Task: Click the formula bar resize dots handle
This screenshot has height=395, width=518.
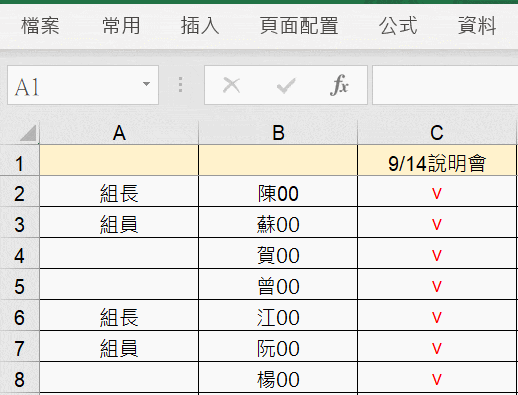Action: point(180,85)
